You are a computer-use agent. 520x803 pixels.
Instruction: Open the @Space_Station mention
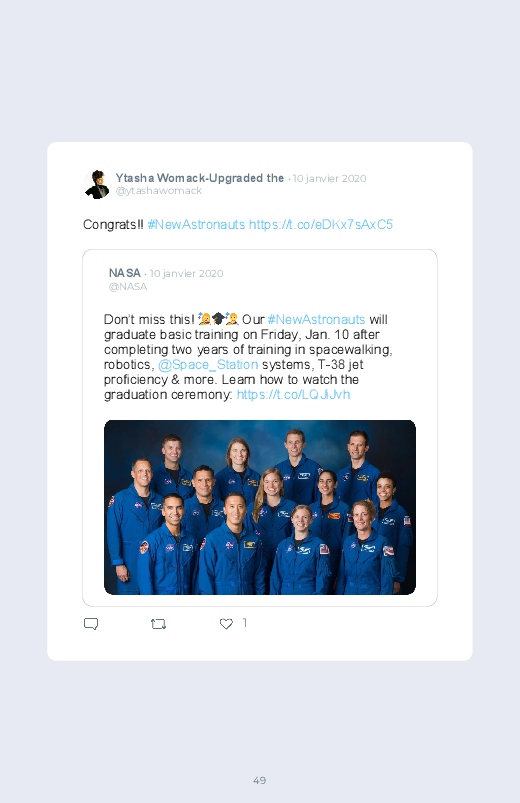click(x=208, y=365)
